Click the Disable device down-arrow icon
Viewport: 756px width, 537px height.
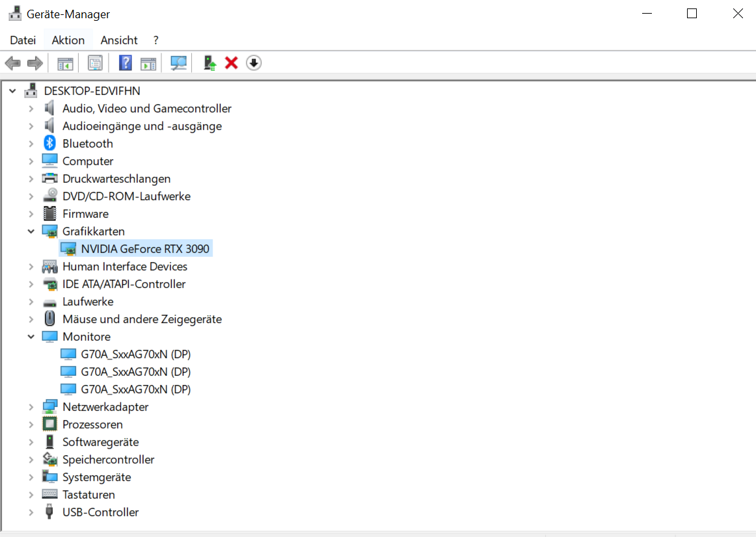pos(254,63)
